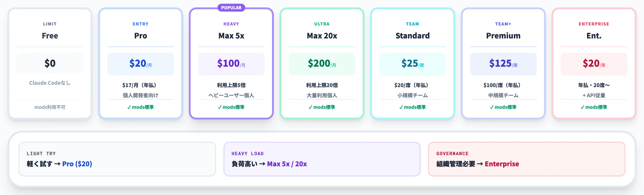The height and width of the screenshot is (195, 644).
Task: Select the Max 5x $100/月 price box
Action: 231,64
